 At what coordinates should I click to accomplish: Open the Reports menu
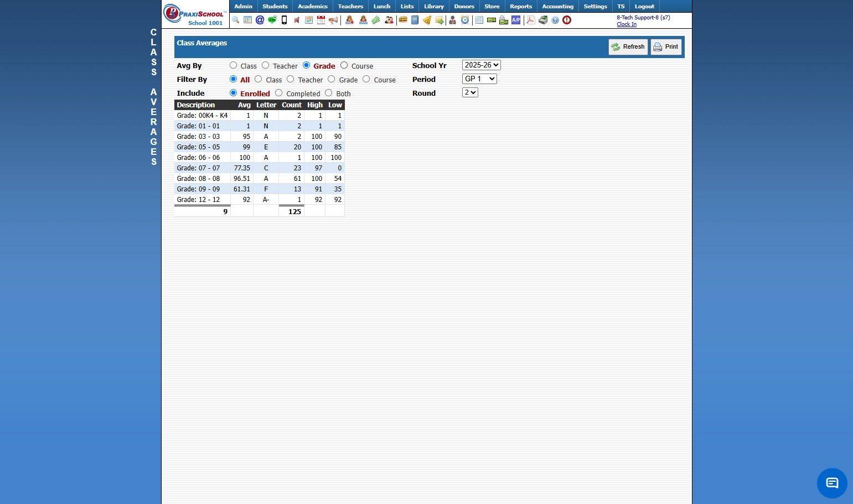[x=521, y=7]
